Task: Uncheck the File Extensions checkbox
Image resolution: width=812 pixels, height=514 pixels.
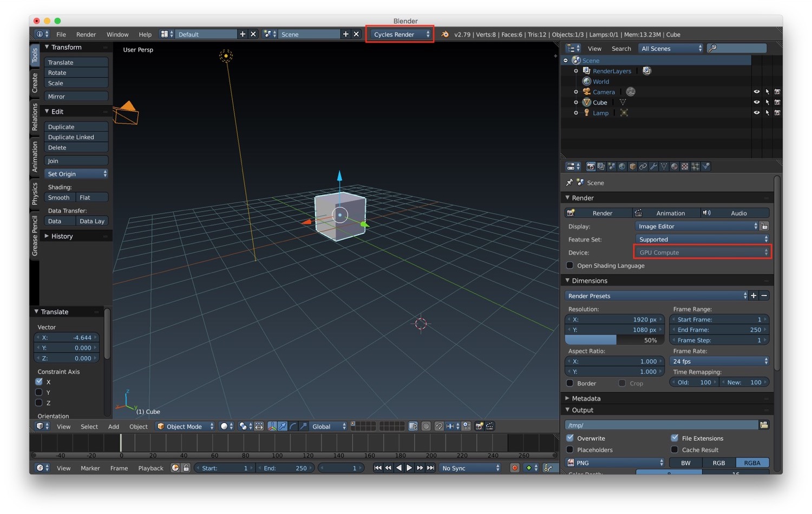Action: tap(675, 438)
